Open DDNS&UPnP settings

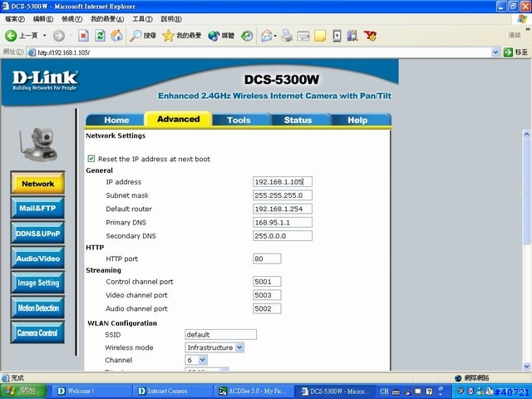point(37,233)
